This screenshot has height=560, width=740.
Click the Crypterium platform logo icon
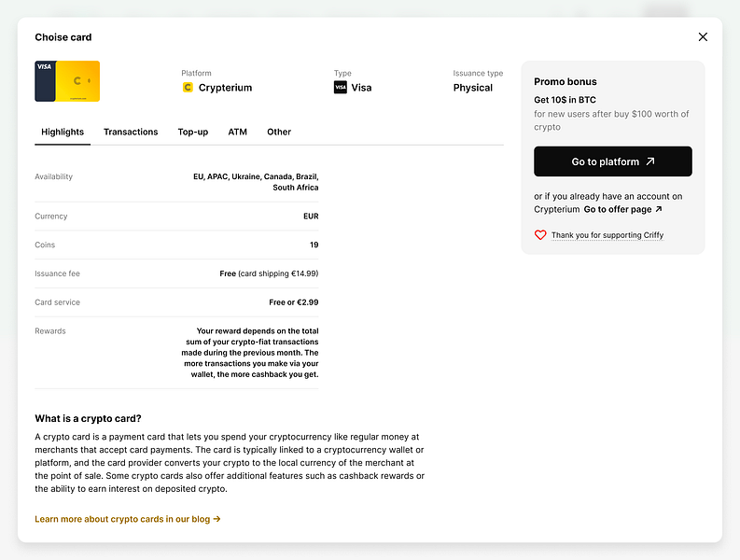tap(188, 88)
